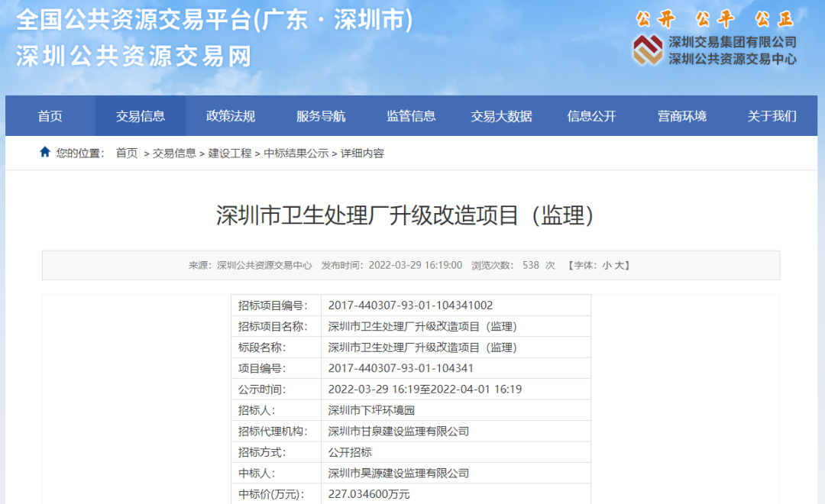Go to 交易信息 in the breadcrumb
Image resolution: width=825 pixels, height=504 pixels.
[x=174, y=153]
